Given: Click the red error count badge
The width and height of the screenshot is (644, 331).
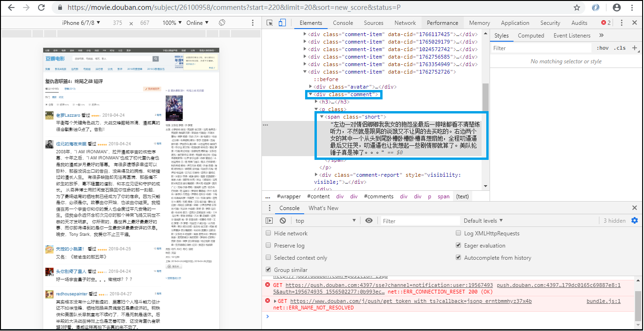Looking at the screenshot, I should (x=606, y=23).
